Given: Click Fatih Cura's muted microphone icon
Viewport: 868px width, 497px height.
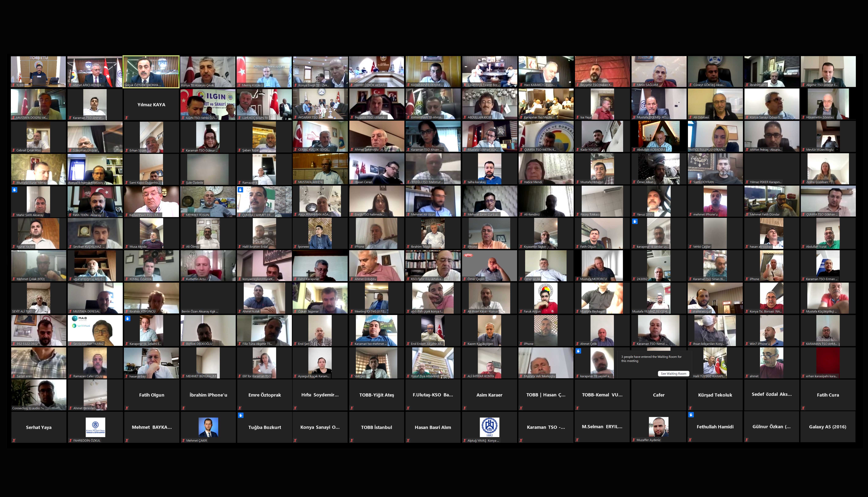Looking at the screenshot, I should click(x=804, y=408).
